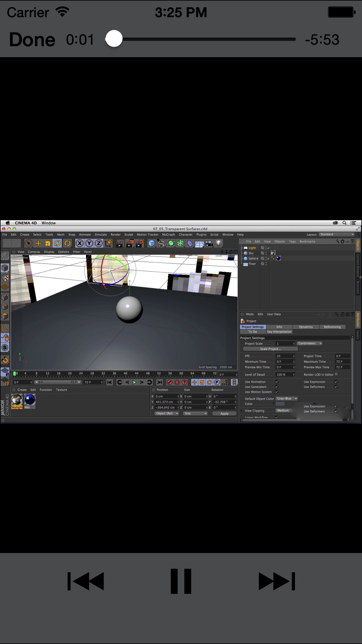Select the Scale tool in top toolbar

point(48,243)
